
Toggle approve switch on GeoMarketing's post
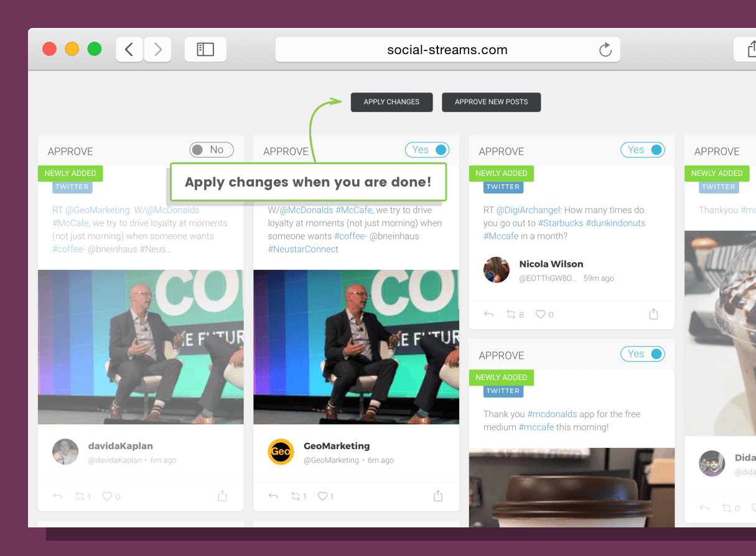click(x=427, y=150)
